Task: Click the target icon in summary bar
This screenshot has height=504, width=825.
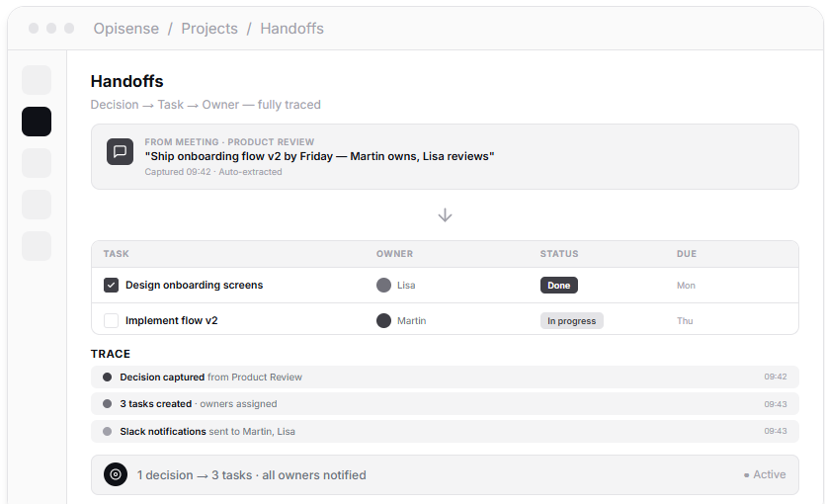Action: tap(116, 474)
